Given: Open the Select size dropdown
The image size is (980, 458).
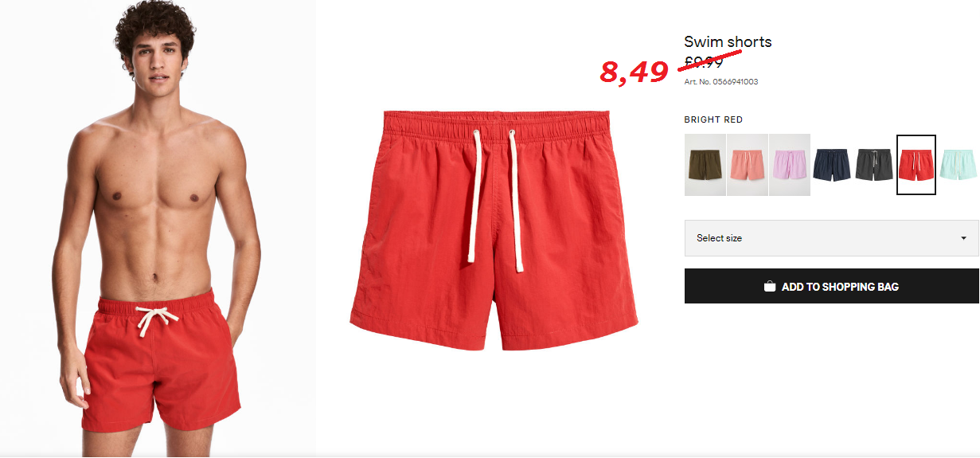Looking at the screenshot, I should click(832, 238).
